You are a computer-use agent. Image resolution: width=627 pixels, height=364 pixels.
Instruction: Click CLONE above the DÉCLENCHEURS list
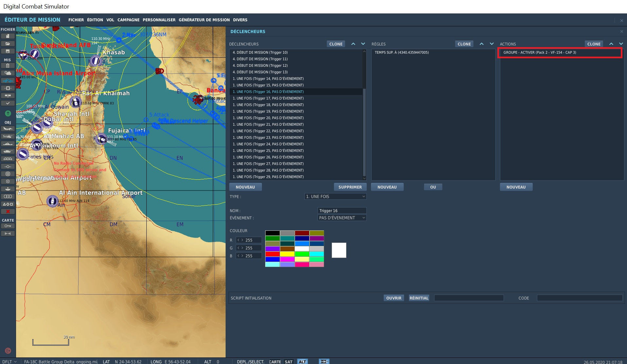click(336, 44)
